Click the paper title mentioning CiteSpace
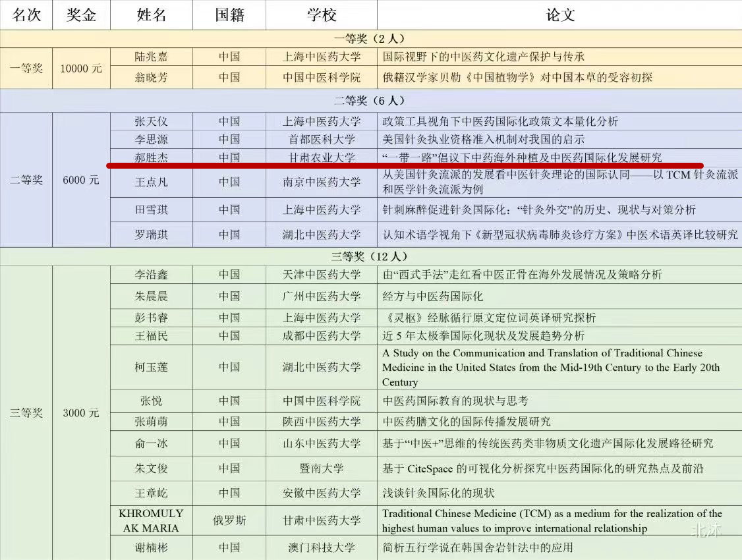This screenshot has width=742, height=560. (543, 468)
